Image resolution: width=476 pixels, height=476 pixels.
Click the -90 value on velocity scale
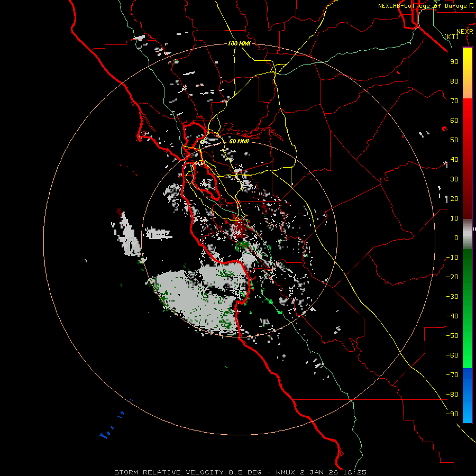452,414
